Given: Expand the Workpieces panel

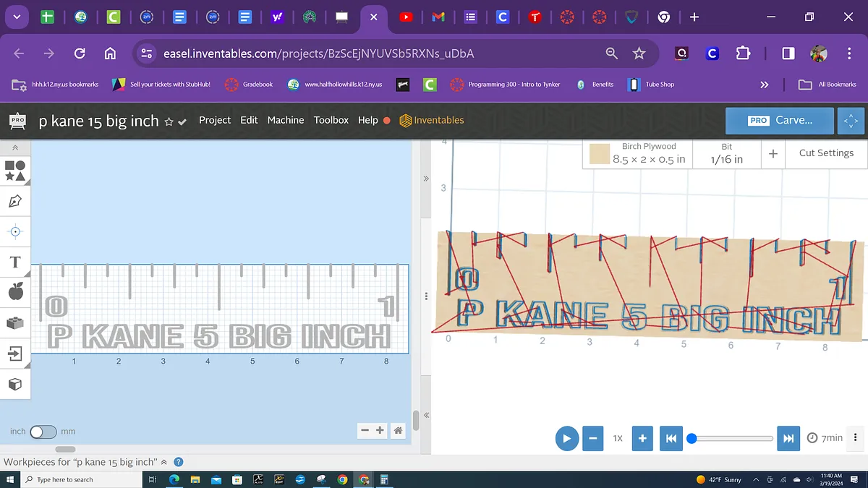Looking at the screenshot, I should coord(163,462).
